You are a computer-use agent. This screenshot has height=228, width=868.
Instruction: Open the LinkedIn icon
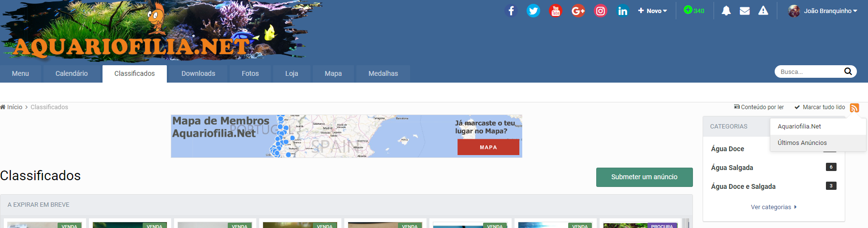622,11
